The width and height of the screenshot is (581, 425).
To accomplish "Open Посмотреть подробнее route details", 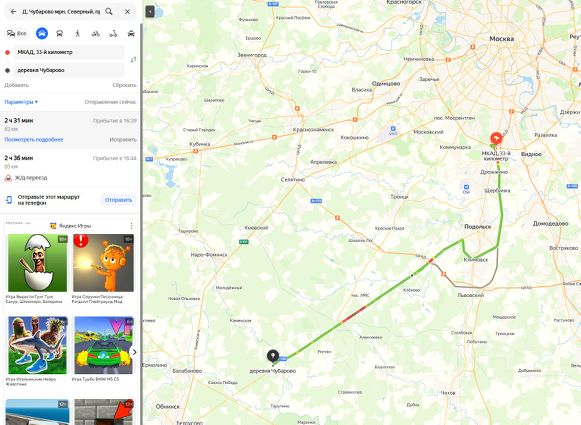I will (x=34, y=140).
